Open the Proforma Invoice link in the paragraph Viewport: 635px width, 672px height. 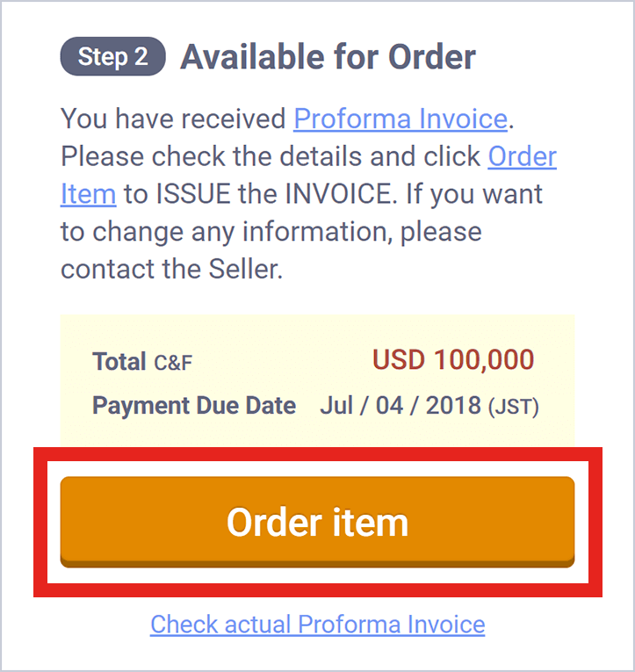[x=400, y=119]
